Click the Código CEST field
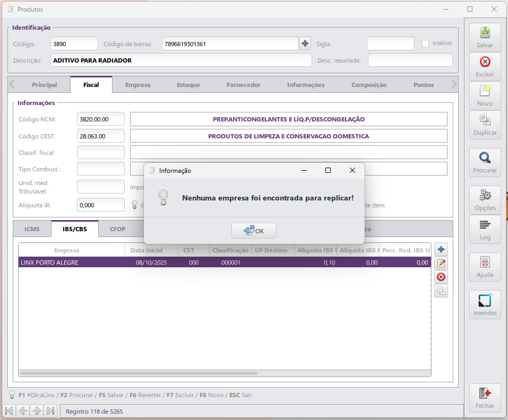This screenshot has height=420, width=508. coord(101,136)
